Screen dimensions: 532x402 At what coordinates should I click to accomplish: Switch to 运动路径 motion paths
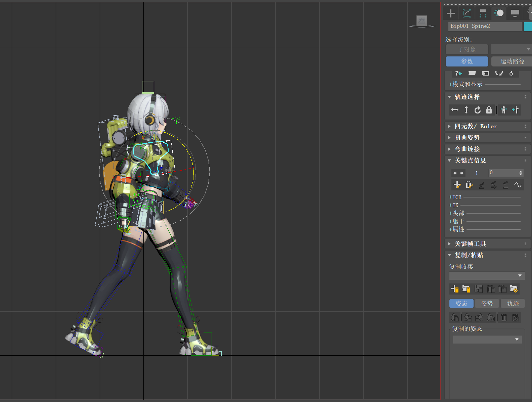[x=512, y=61]
